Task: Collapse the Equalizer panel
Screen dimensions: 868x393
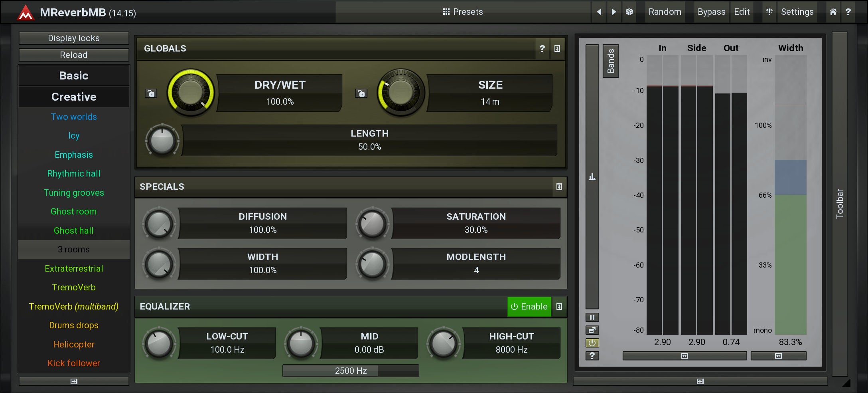Action: click(x=559, y=307)
